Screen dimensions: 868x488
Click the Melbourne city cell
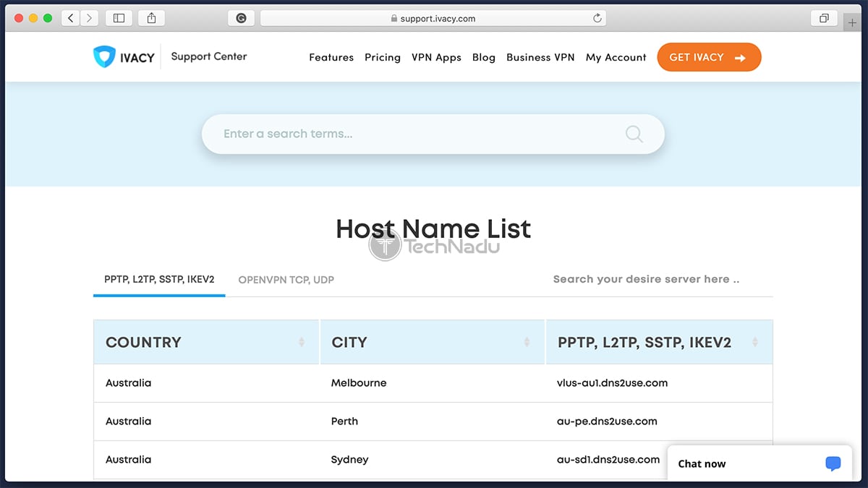pos(359,382)
